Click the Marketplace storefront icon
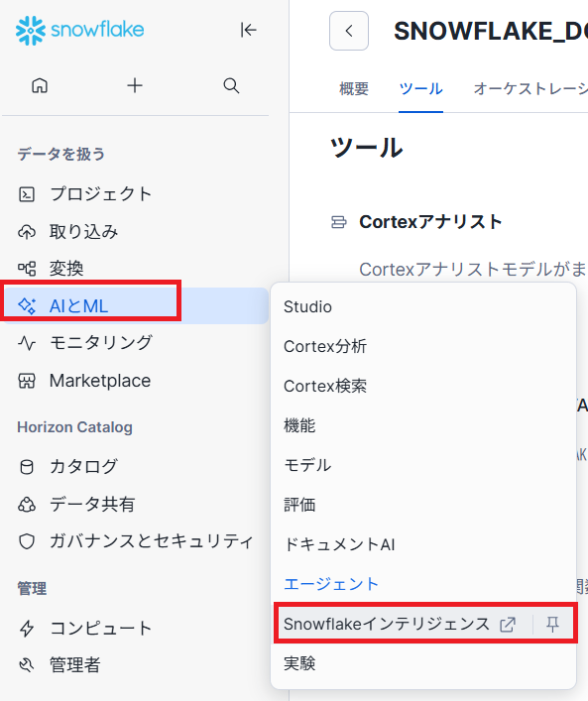Image resolution: width=588 pixels, height=701 pixels. (x=27, y=381)
